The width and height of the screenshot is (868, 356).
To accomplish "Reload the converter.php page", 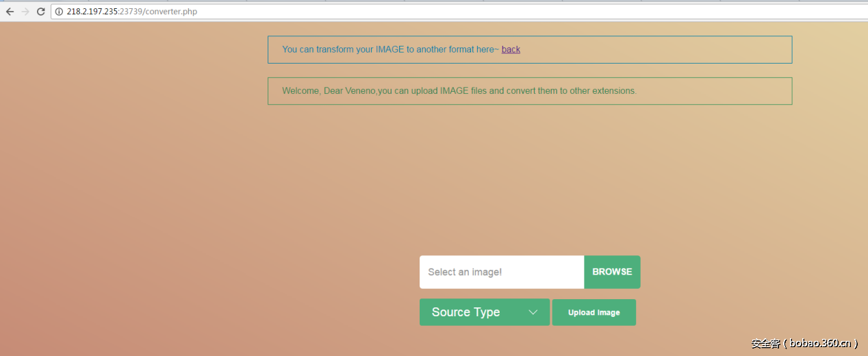I will coord(41,12).
